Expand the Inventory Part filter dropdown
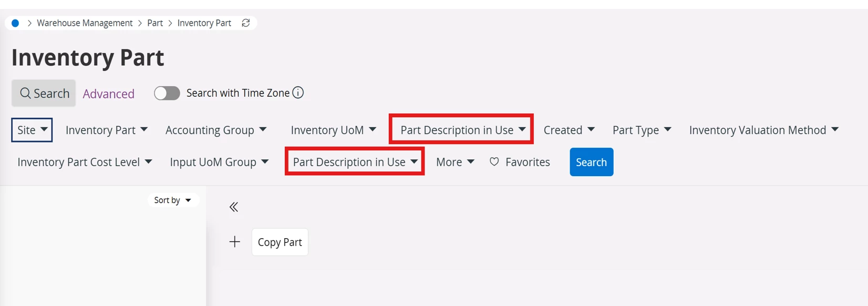868x306 pixels. [x=107, y=130]
